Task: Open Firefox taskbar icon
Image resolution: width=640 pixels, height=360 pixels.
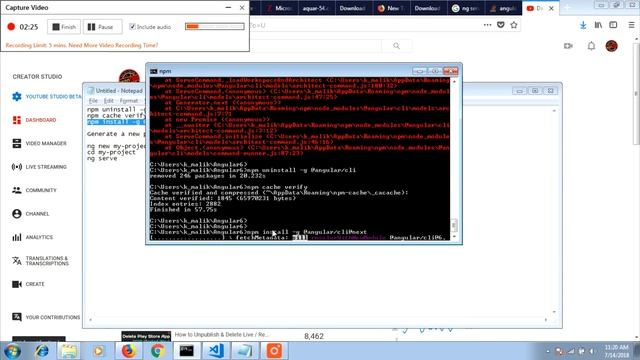Action: [x=128, y=351]
